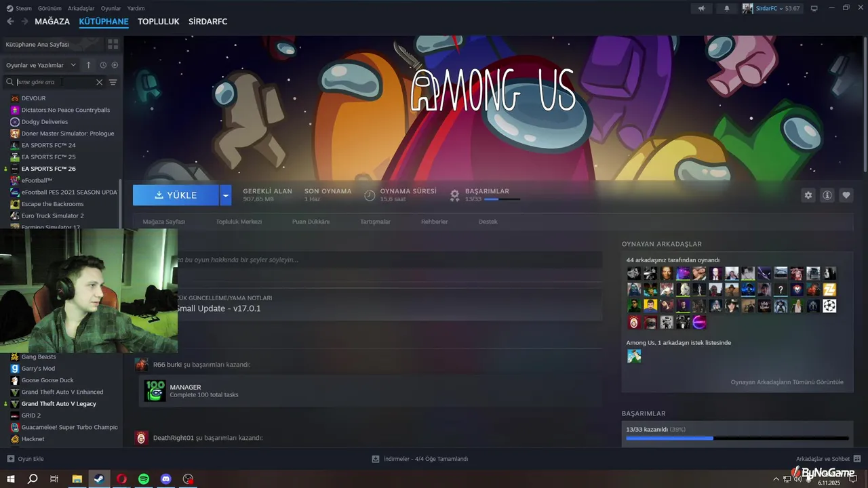The image size is (868, 488).
Task: Open the Small Update - v17.0.1 news
Action: (218, 308)
